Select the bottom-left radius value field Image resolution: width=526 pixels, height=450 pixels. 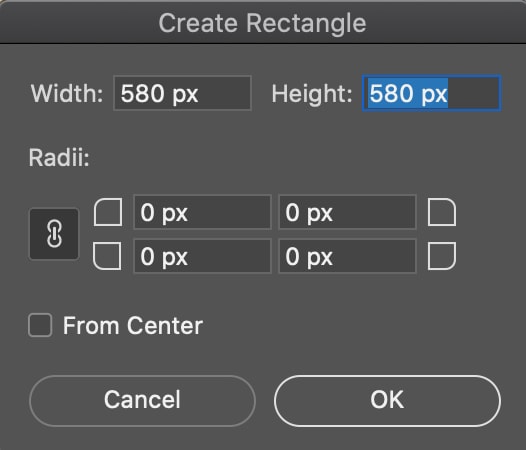pyautogui.click(x=203, y=256)
